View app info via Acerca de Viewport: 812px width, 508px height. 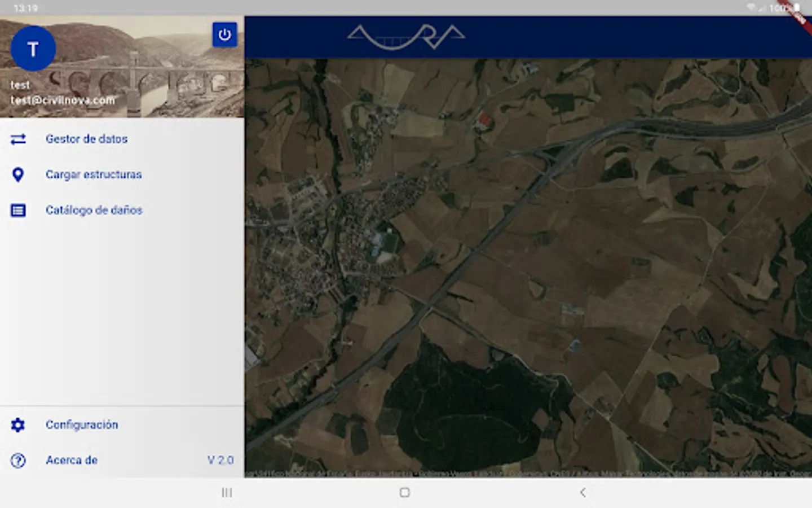pos(71,460)
